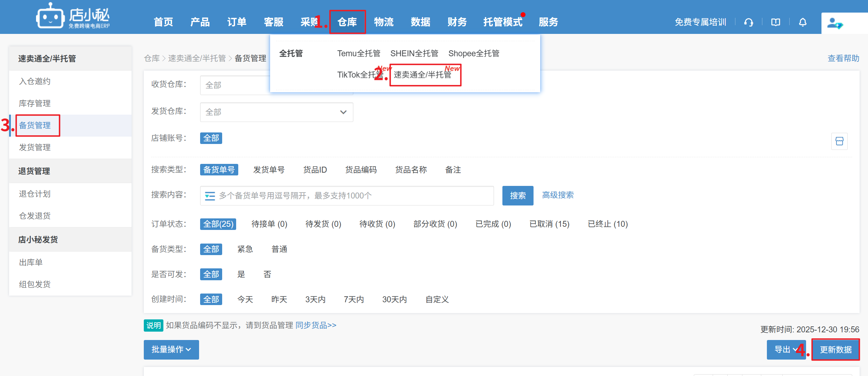Click the notification bell icon
Viewport: 868px width, 376px height.
(803, 22)
